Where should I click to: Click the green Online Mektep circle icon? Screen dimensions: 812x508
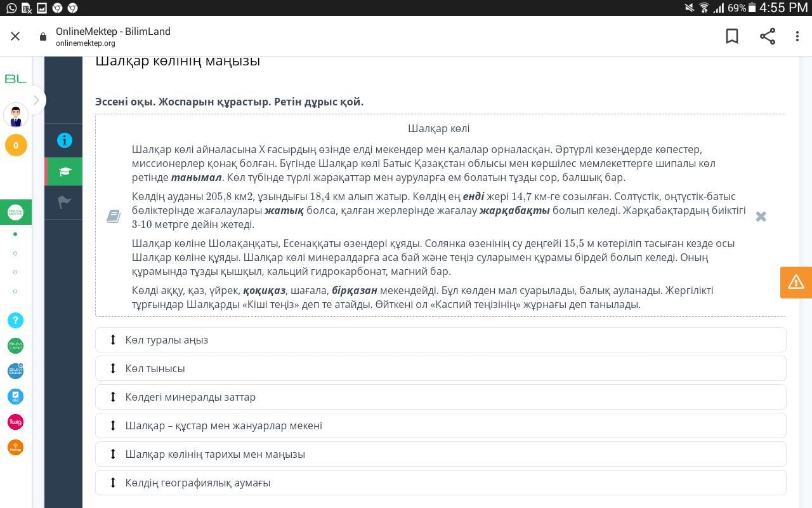[15, 212]
